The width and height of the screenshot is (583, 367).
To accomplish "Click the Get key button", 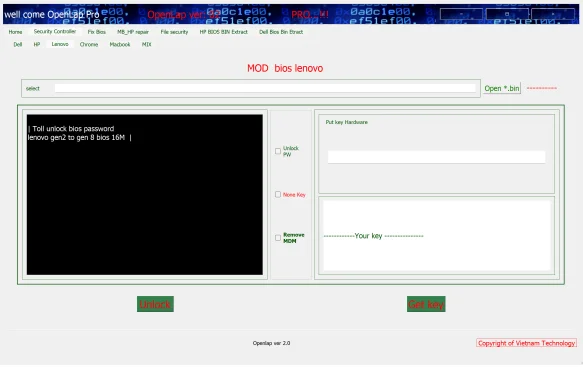I will coord(426,304).
